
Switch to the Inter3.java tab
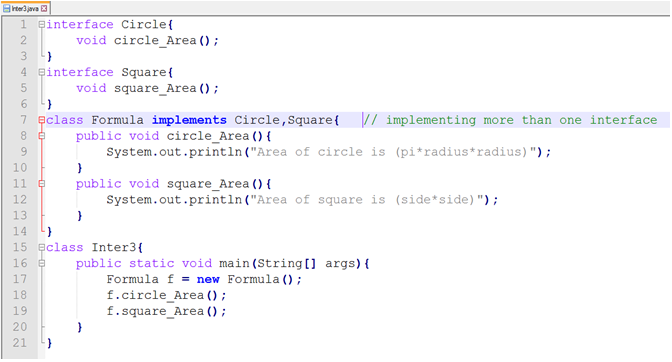tap(25, 8)
